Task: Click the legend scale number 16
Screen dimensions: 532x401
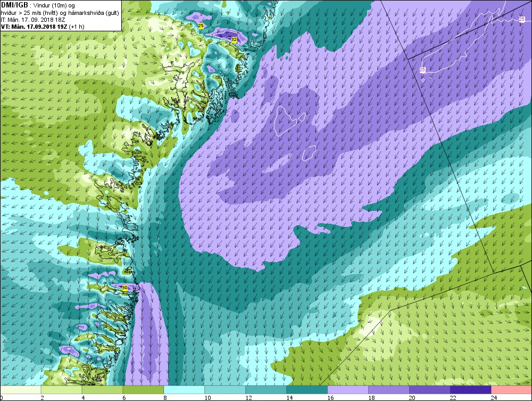Action: click(330, 398)
